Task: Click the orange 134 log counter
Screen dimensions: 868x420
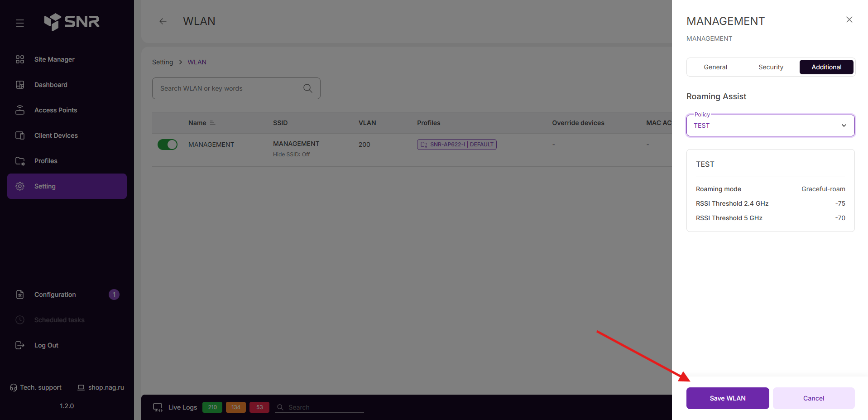Action: (236, 407)
